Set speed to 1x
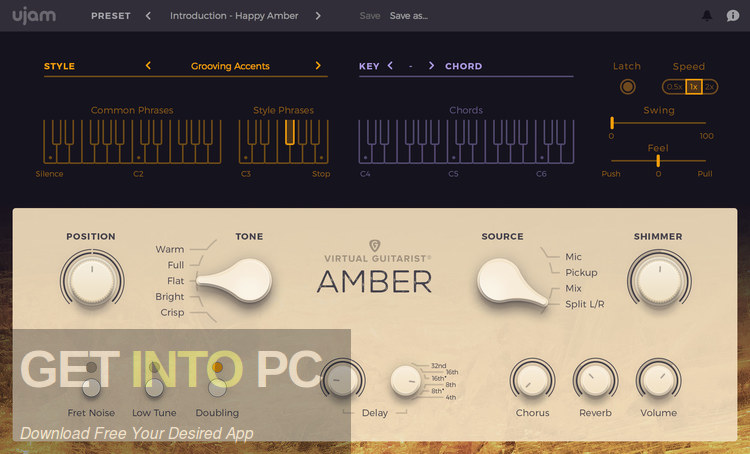The width and height of the screenshot is (750, 454). [x=694, y=87]
